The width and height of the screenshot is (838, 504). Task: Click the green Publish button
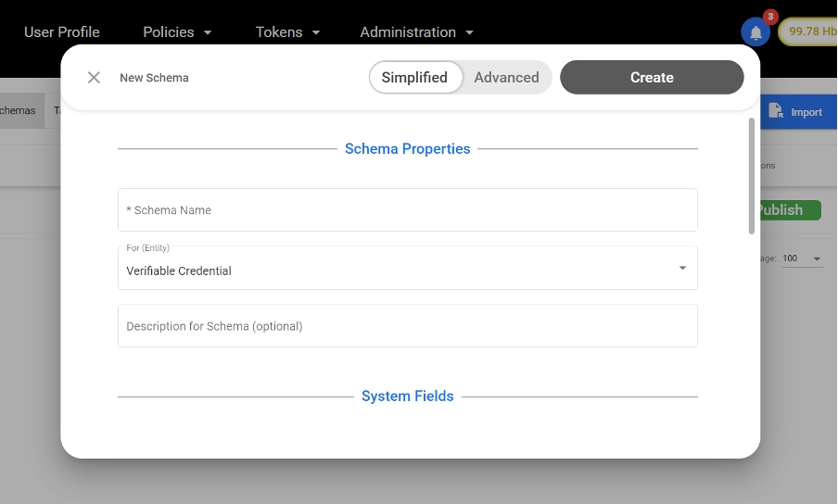click(790, 210)
